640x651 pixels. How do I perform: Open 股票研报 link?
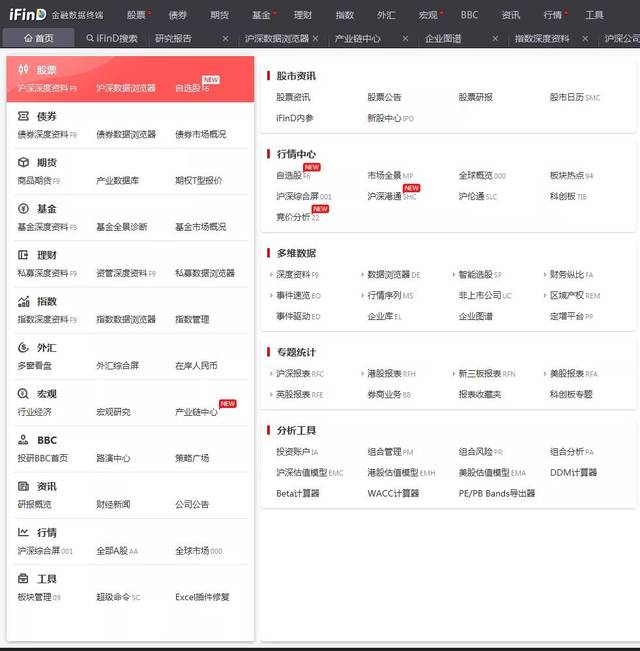tap(476, 97)
